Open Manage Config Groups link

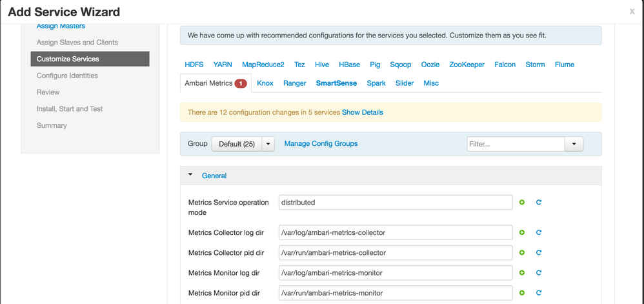click(321, 144)
